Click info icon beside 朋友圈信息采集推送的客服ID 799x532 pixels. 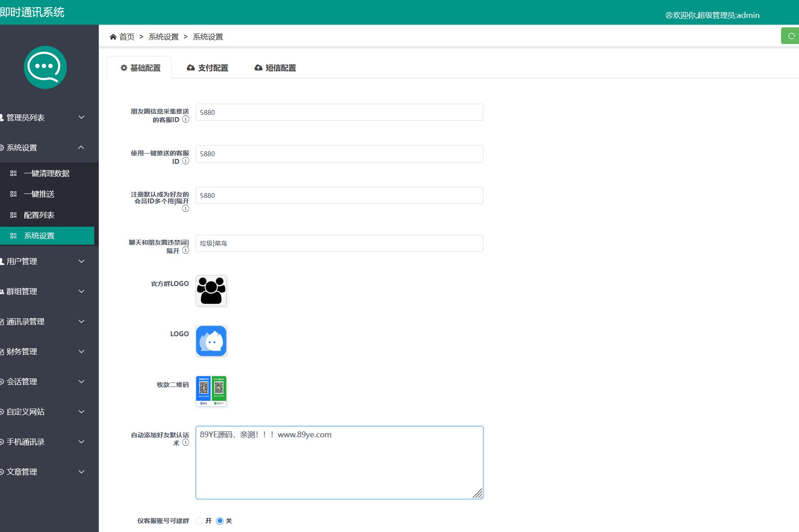point(185,119)
